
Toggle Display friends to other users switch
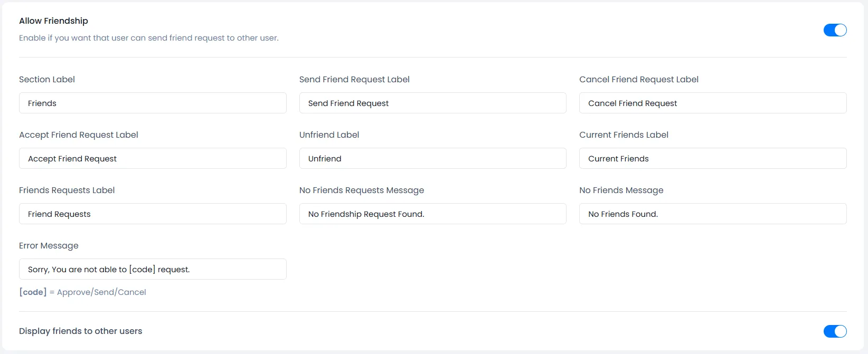(835, 331)
